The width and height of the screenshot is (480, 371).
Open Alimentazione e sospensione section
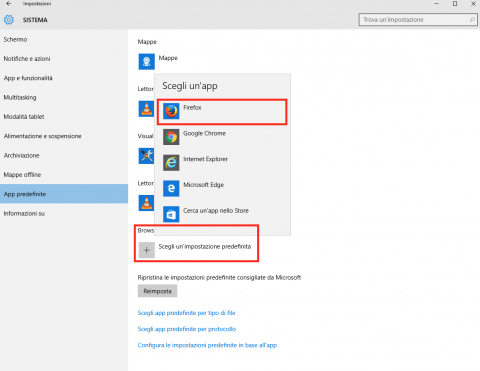(x=64, y=136)
